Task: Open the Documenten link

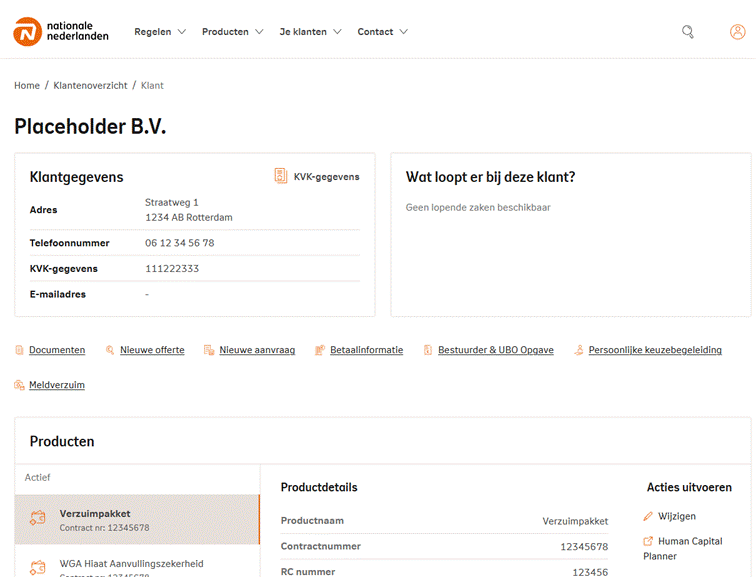Action: pos(57,350)
